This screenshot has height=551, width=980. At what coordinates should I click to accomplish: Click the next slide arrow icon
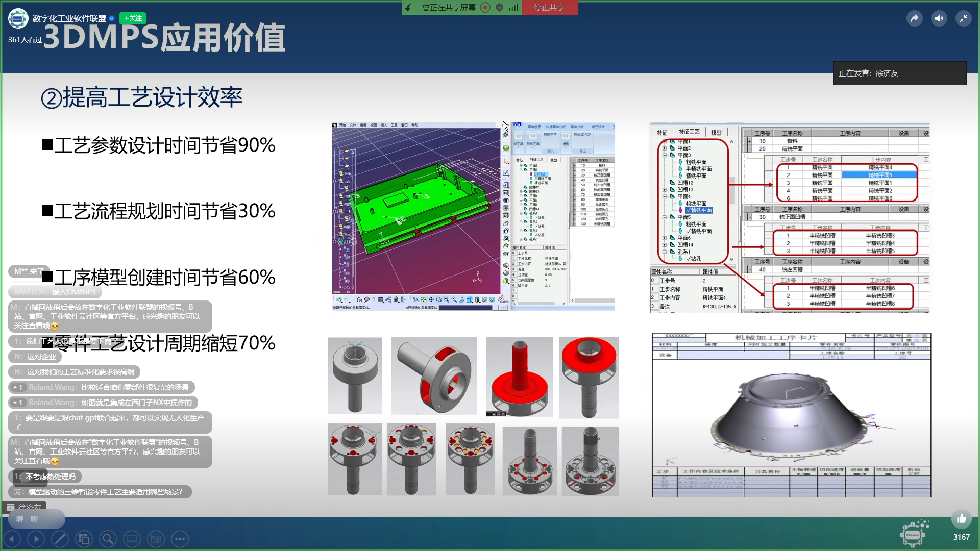click(x=36, y=539)
